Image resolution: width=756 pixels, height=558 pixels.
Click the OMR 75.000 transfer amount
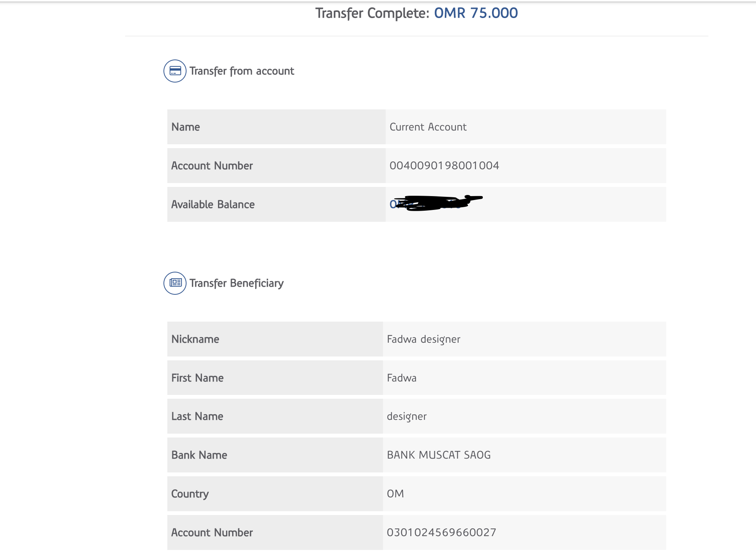[x=476, y=13]
